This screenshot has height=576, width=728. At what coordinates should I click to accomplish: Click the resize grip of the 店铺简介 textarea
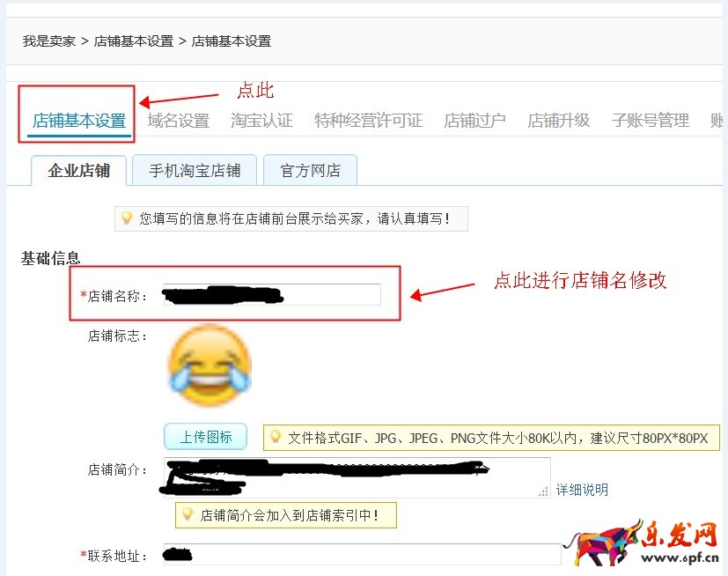(543, 491)
